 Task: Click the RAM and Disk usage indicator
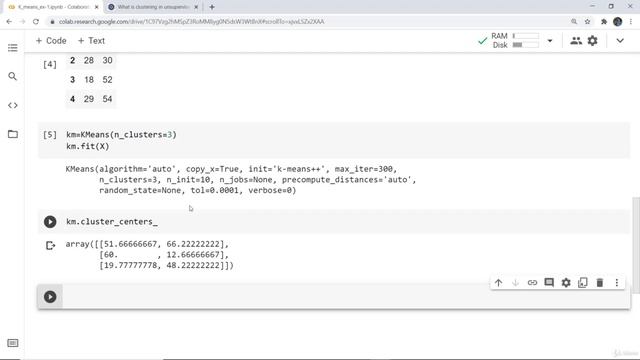tap(515, 40)
